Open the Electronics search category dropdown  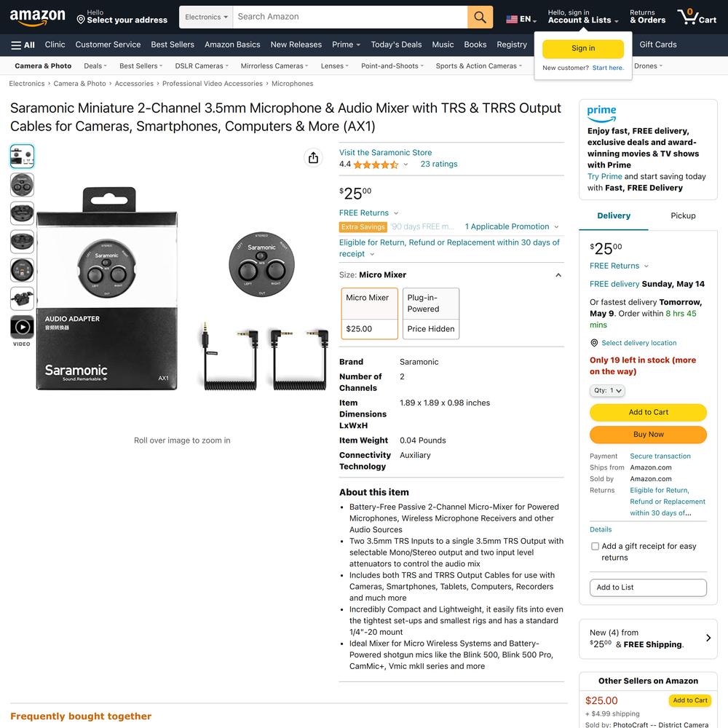click(x=206, y=17)
